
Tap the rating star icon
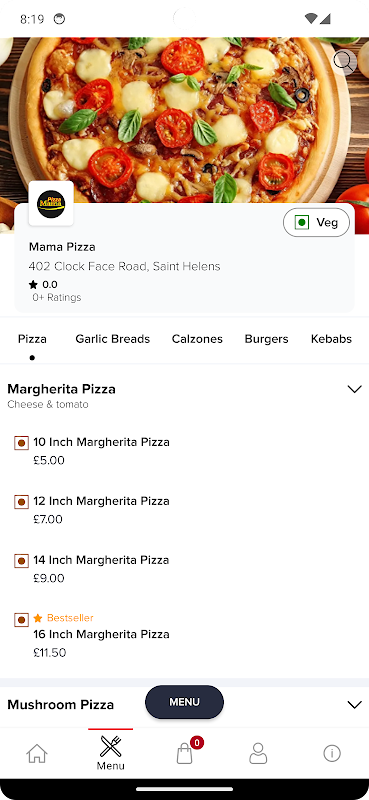point(34,285)
